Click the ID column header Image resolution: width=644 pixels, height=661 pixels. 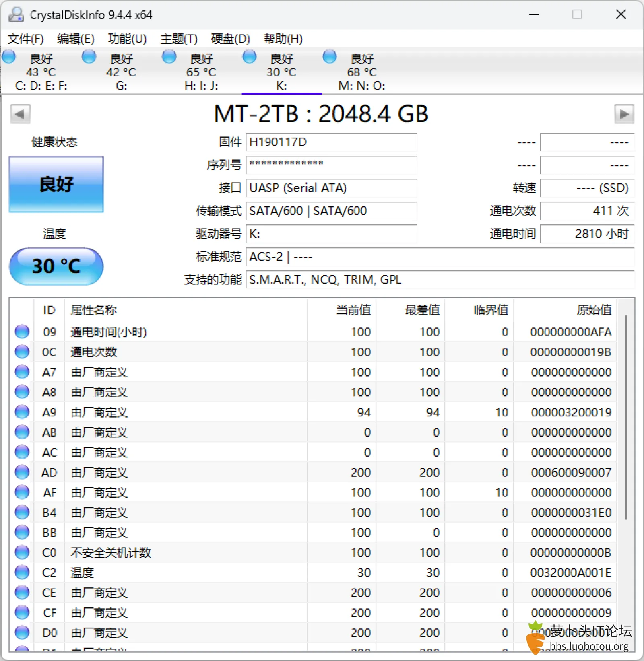pyautogui.click(x=49, y=310)
